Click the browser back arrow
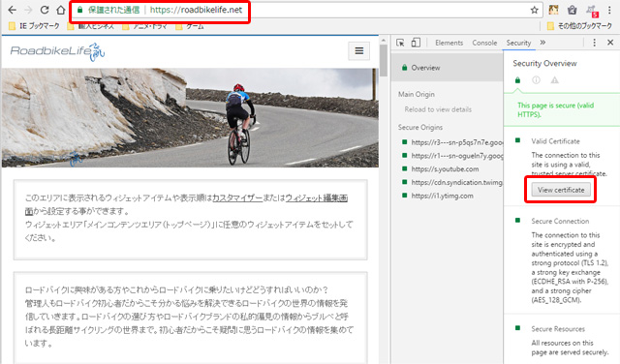620x364 pixels. (x=13, y=10)
